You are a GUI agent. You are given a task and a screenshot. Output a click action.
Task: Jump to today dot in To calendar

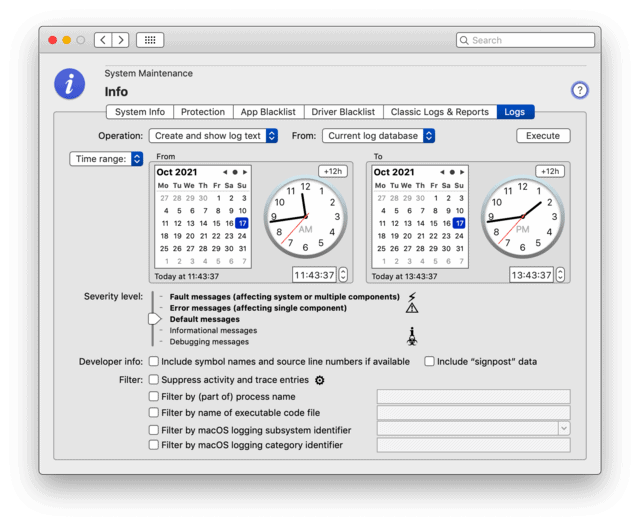[452, 172]
